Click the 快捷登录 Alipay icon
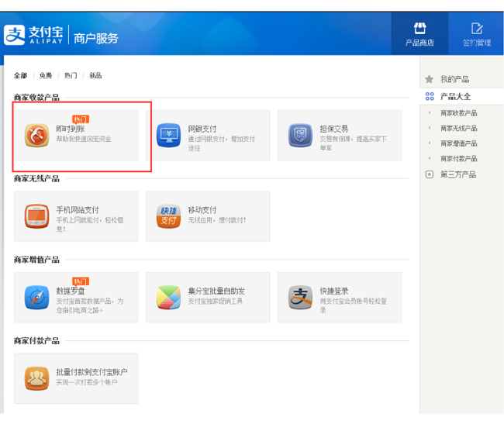 (300, 297)
